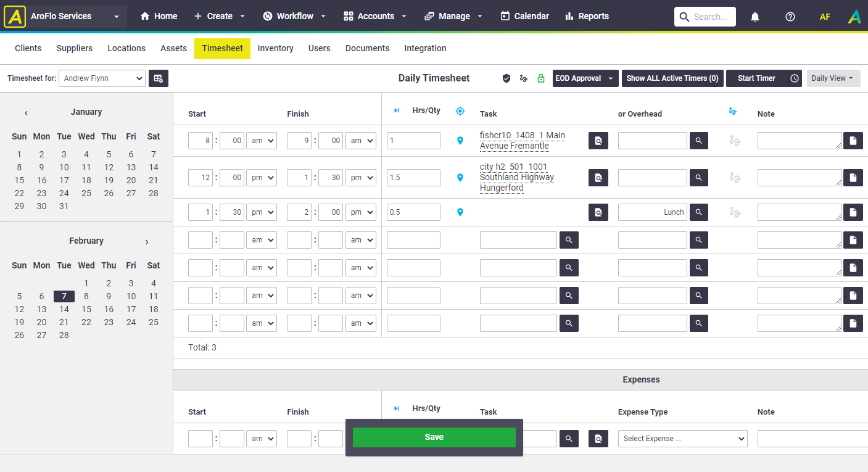Click the AroFlo green logo icon
Viewport: 868px width, 472px height.
pyautogui.click(x=854, y=17)
